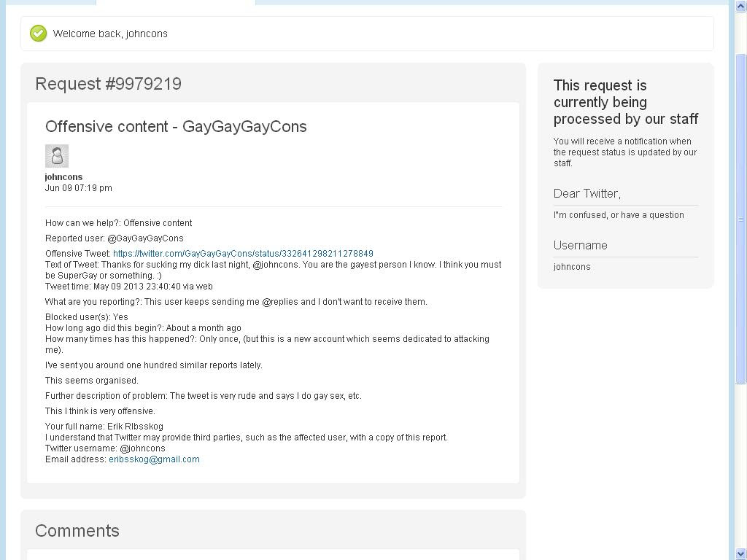Click the This I think is very offensive line
747x560 pixels.
coord(100,411)
